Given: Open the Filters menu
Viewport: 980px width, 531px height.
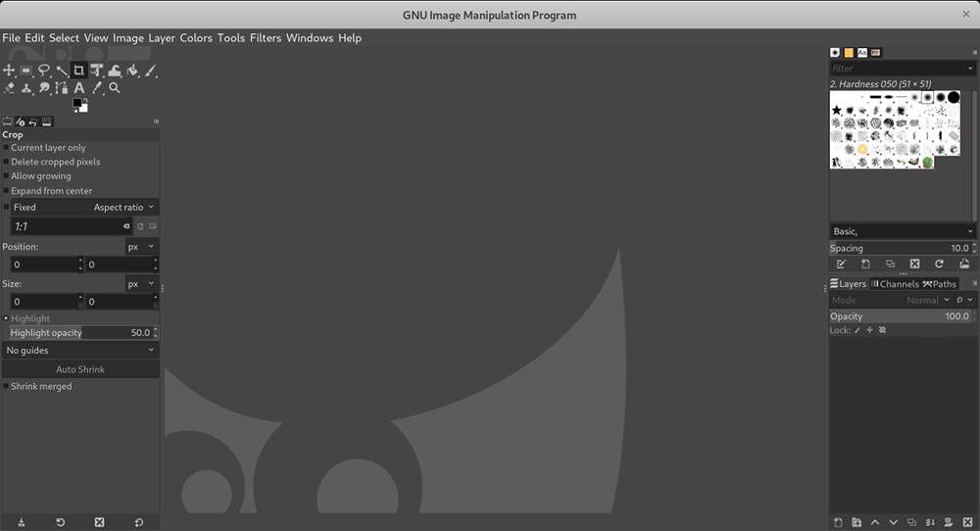Looking at the screenshot, I should click(266, 37).
